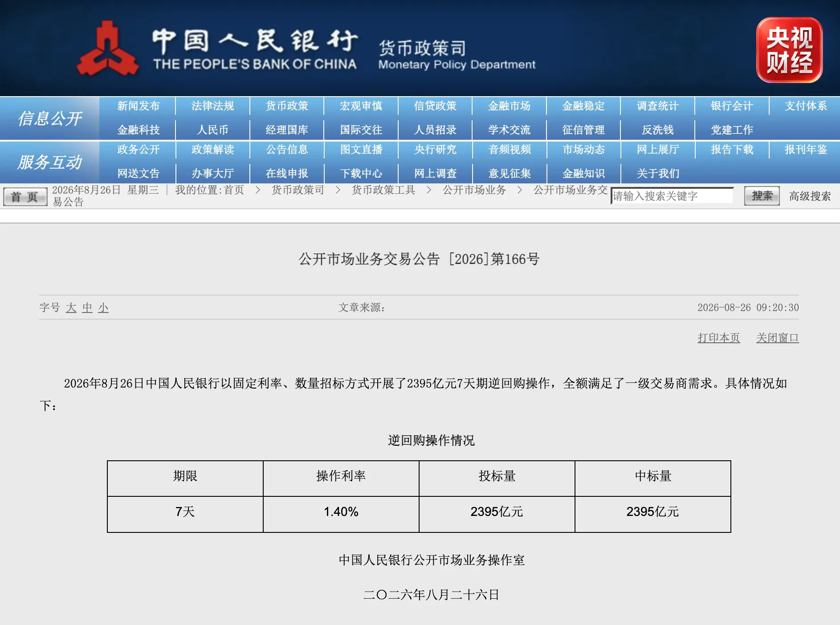840x625 pixels.
Task: Click breadcrumb link 货币政策工具
Action: pyautogui.click(x=383, y=190)
